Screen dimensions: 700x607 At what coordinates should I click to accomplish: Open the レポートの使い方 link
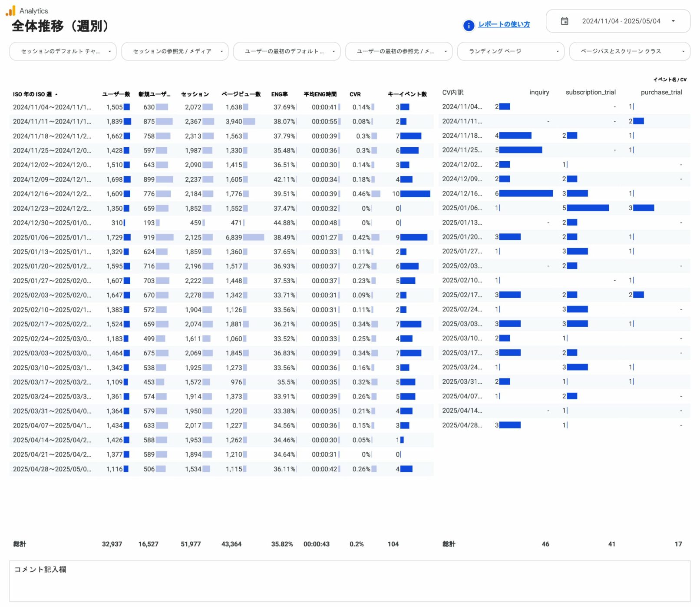(x=504, y=24)
